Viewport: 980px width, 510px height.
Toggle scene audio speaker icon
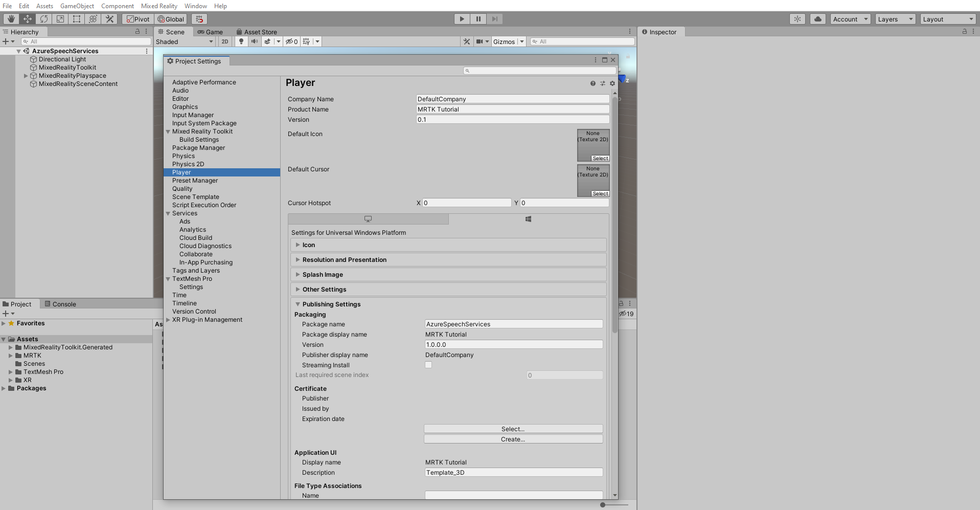point(254,41)
